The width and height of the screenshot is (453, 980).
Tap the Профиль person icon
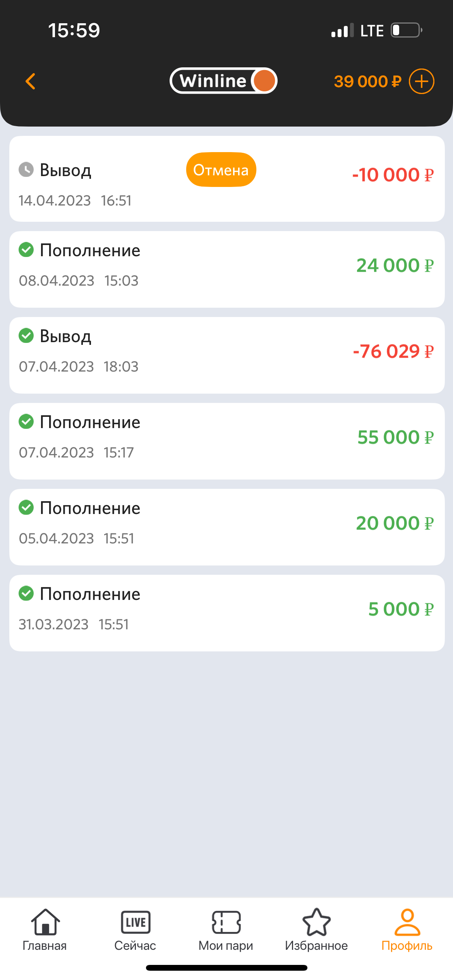[407, 922]
